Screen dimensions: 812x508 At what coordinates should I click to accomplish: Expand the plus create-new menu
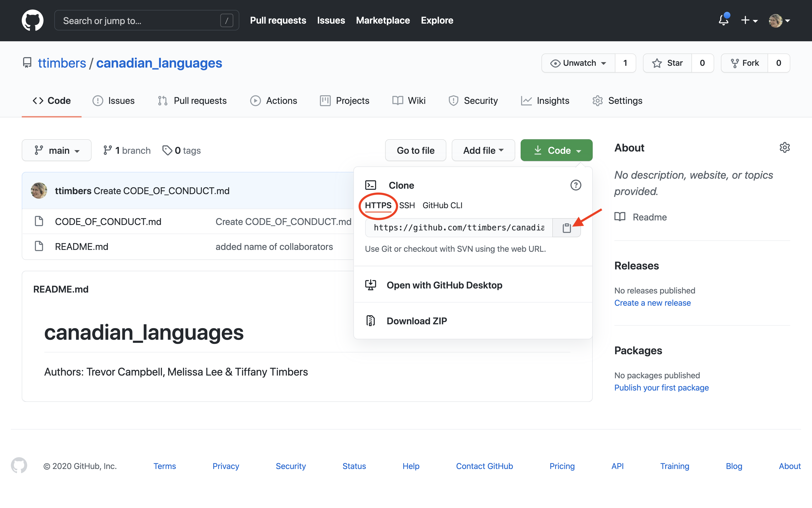click(749, 20)
